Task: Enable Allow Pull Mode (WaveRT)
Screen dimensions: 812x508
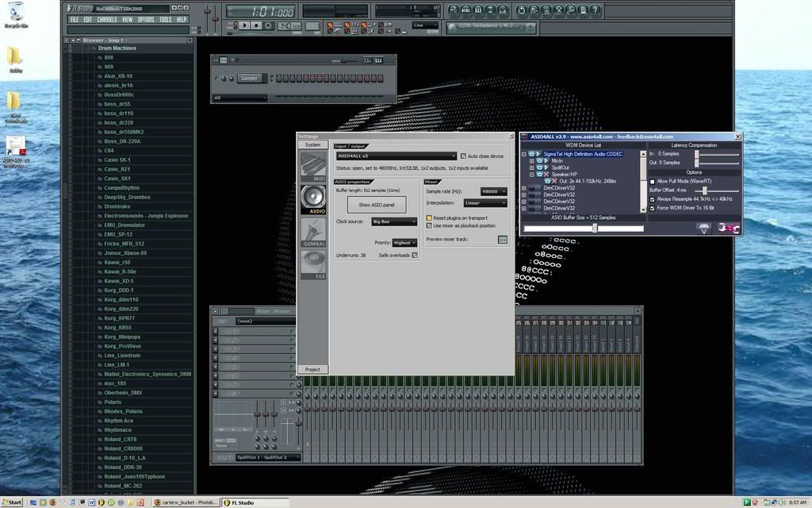Action: pos(653,182)
